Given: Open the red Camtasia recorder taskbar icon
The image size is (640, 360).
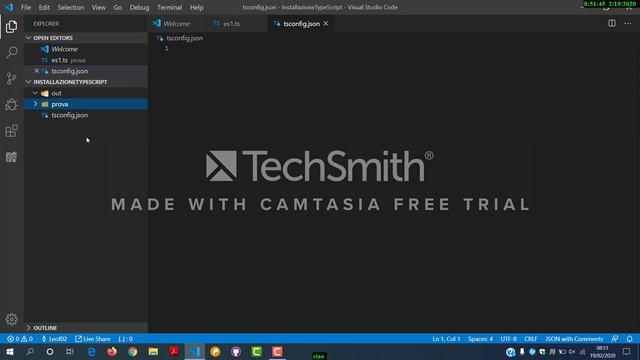Looking at the screenshot, I should click(x=277, y=351).
